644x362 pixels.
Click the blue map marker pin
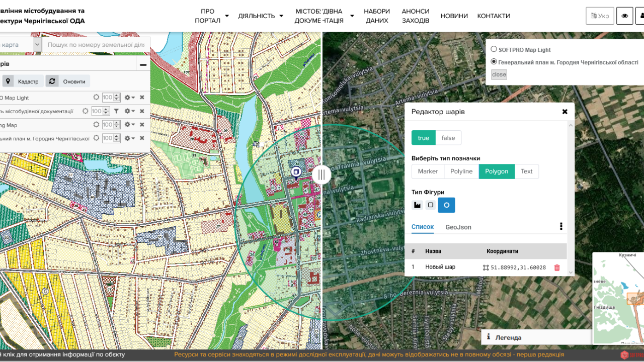tap(296, 172)
